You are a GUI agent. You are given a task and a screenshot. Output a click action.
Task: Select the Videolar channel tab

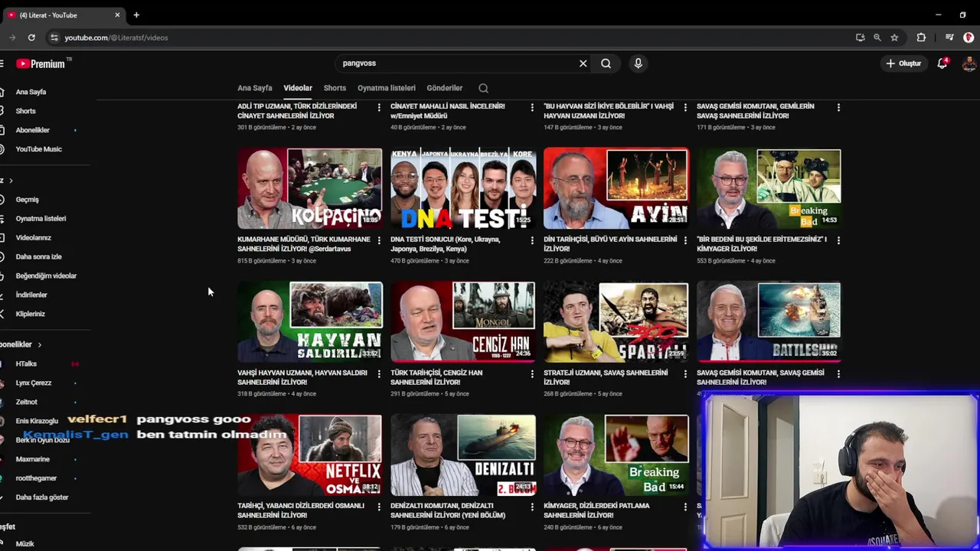[298, 88]
